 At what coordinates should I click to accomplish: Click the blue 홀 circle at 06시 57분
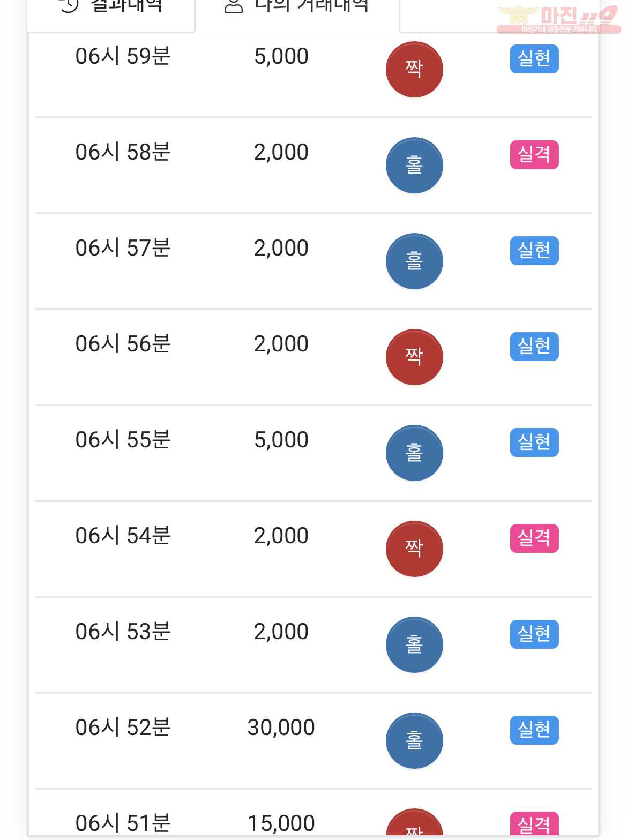click(x=414, y=261)
